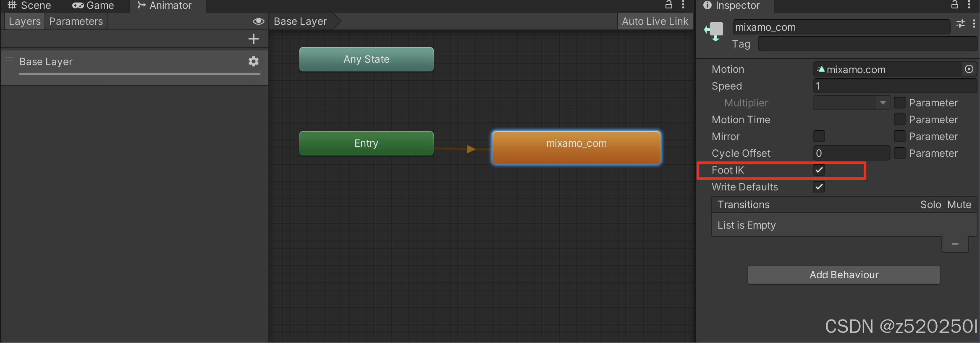Select the mixamo_com state node
Screen dimensions: 980x343
point(576,147)
